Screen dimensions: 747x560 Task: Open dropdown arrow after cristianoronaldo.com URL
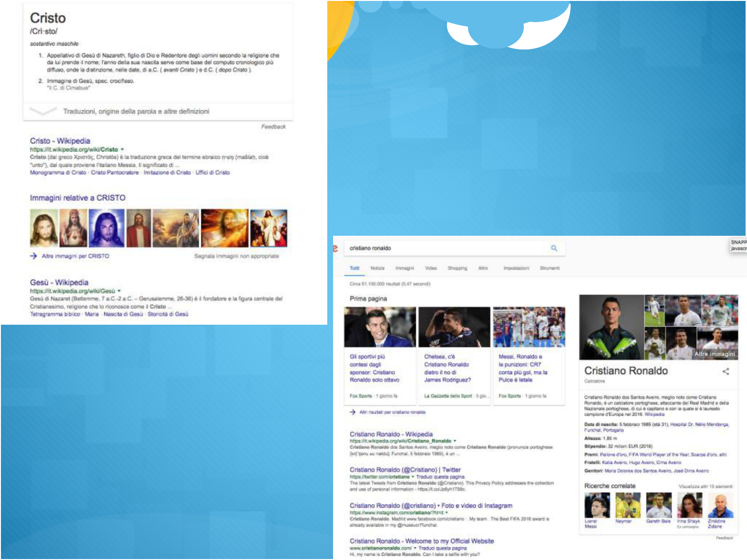coord(415,548)
